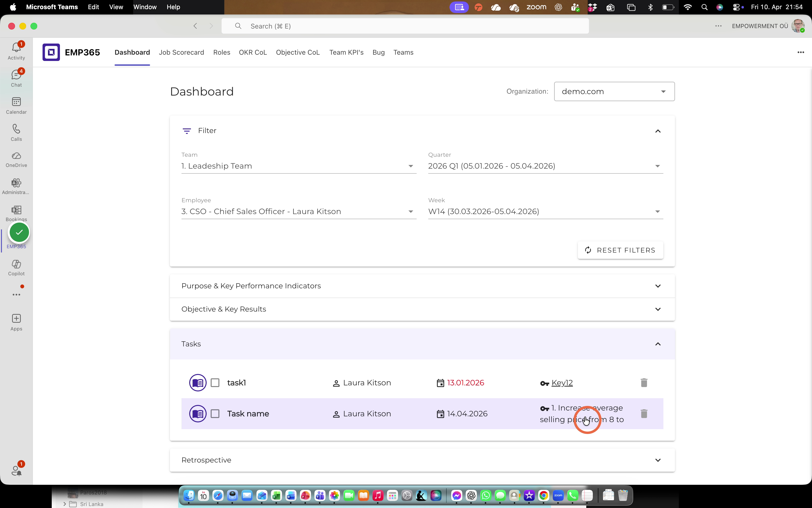This screenshot has height=508, width=812.
Task: Collapse the Filter panel
Action: click(x=658, y=131)
